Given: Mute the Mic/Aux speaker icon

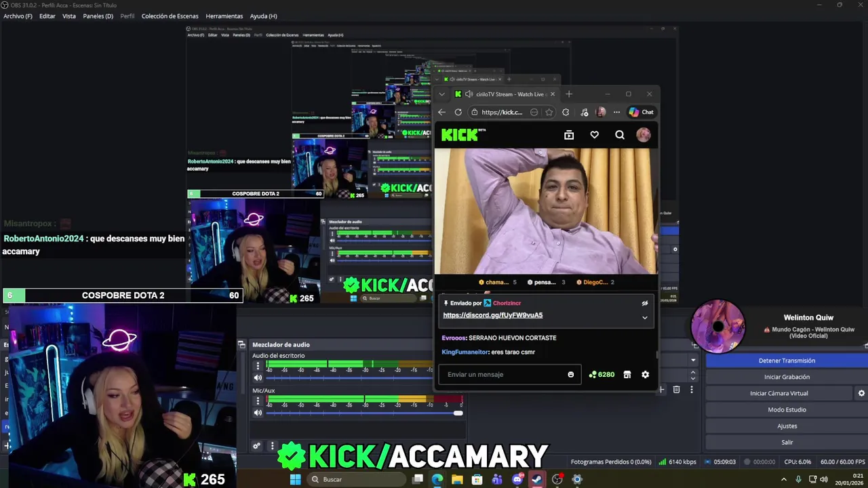Looking at the screenshot, I should pyautogui.click(x=258, y=413).
